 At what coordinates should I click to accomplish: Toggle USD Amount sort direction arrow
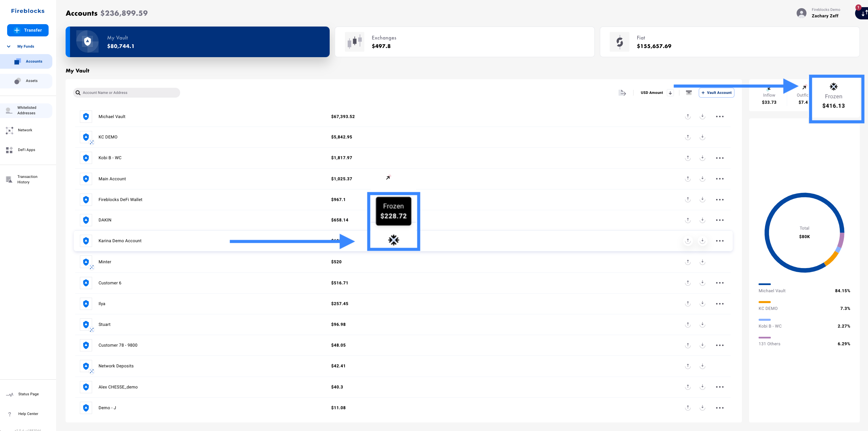670,93
